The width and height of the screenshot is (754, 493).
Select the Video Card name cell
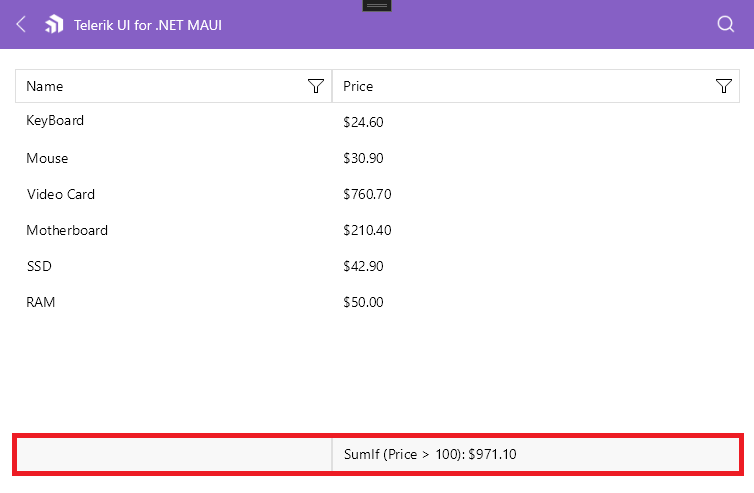point(60,194)
